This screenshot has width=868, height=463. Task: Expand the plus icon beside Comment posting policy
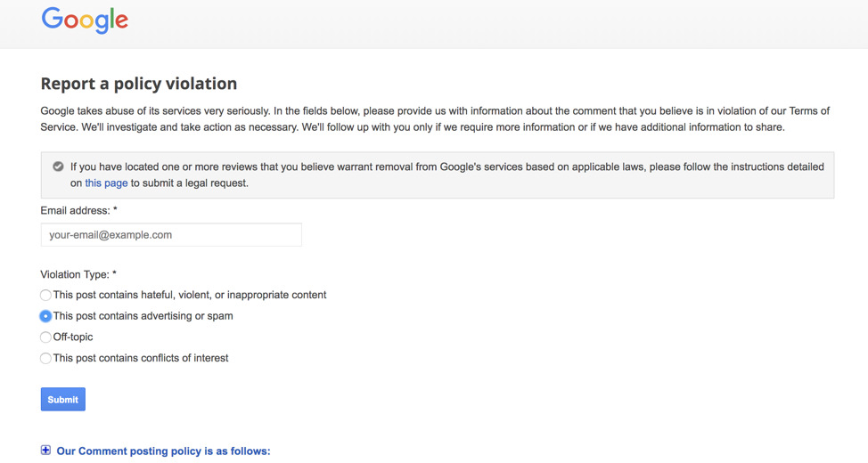point(45,451)
